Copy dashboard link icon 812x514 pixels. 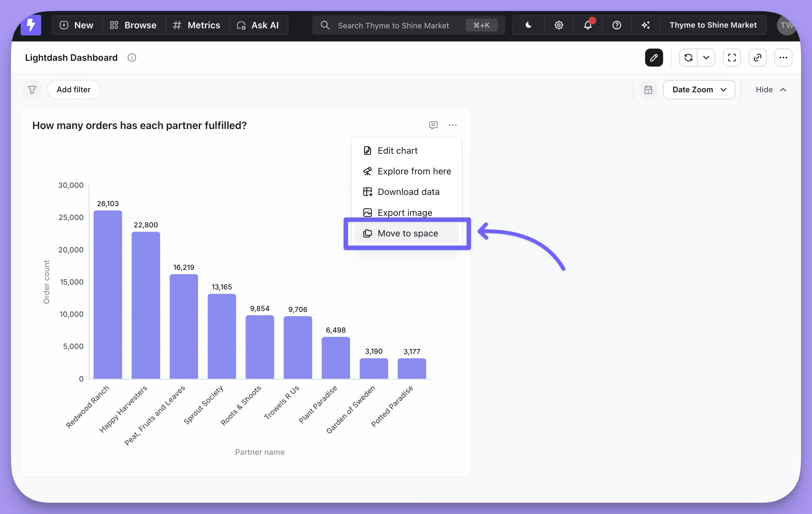click(757, 58)
